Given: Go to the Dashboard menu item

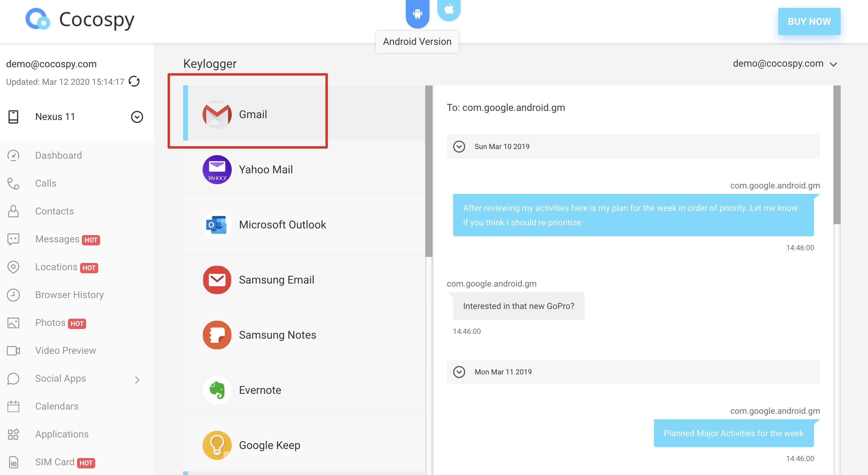Looking at the screenshot, I should pyautogui.click(x=58, y=155).
